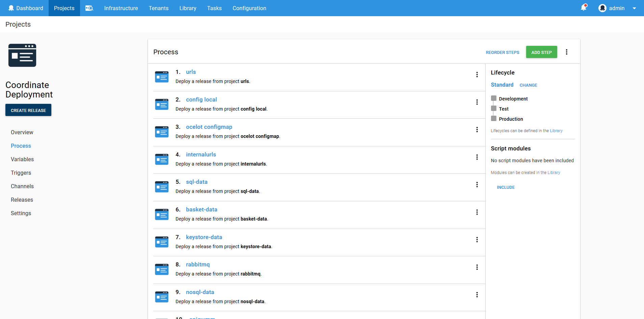Viewport: 644px width, 319px height.
Task: Click the step icon beside sql-data
Action: [162, 186]
